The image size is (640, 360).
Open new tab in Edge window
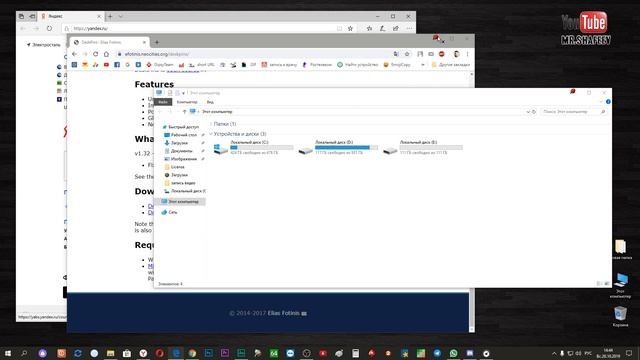[x=110, y=16]
